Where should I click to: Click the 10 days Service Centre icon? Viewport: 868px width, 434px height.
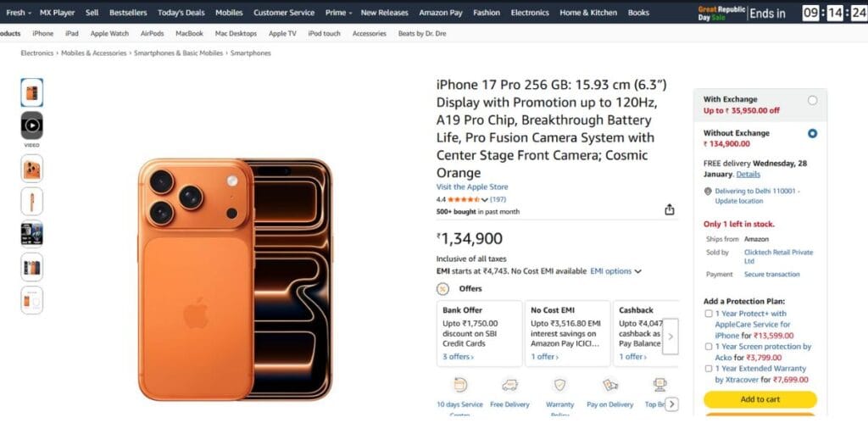click(459, 385)
